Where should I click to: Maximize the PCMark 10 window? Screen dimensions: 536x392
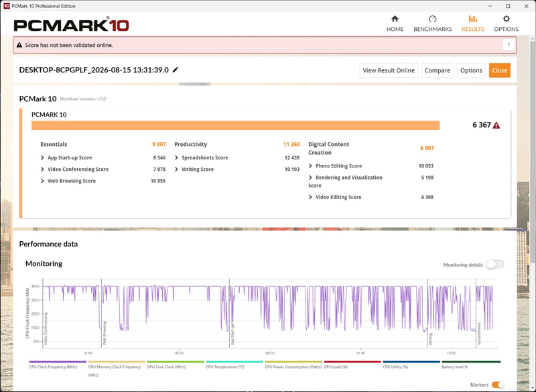tap(508, 6)
